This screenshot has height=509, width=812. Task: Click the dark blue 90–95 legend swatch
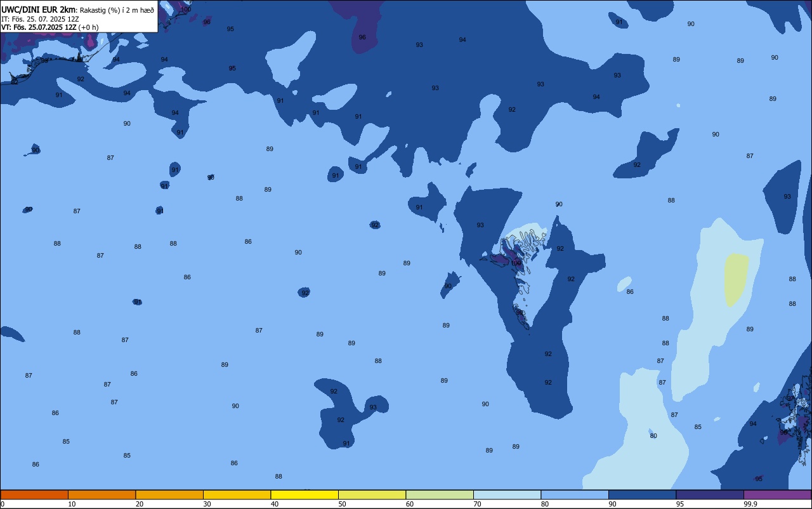point(642,494)
